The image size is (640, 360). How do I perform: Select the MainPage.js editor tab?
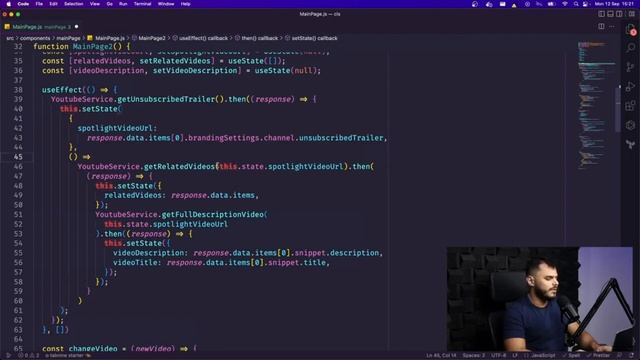click(x=40, y=27)
